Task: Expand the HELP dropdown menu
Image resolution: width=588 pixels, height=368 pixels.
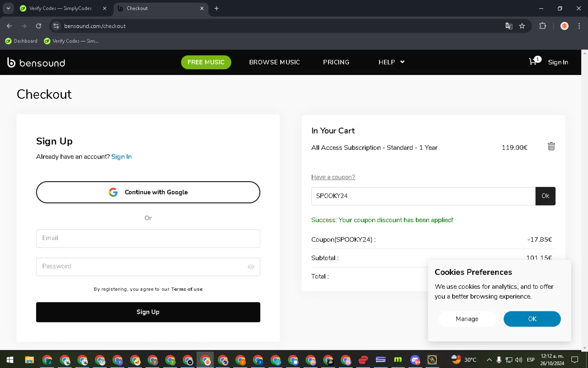Action: tap(391, 62)
